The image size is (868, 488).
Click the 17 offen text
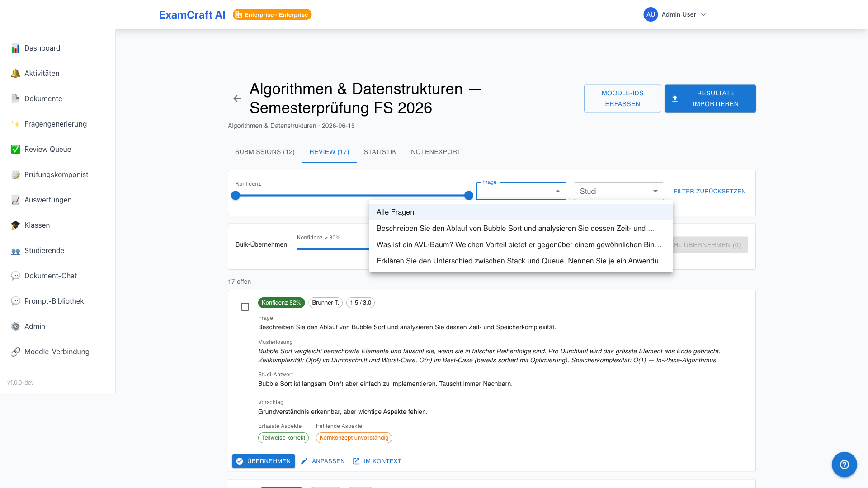tap(240, 282)
